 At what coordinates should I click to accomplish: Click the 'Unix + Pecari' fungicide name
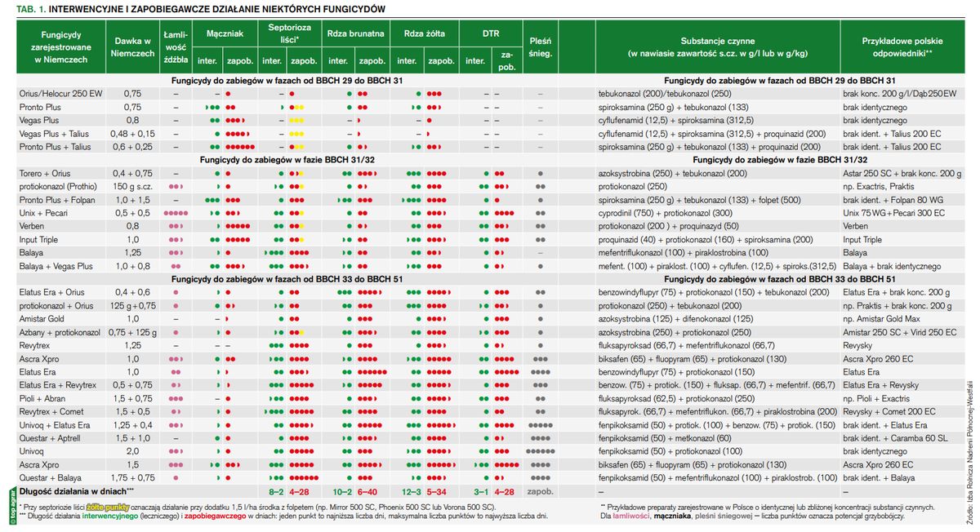42,213
